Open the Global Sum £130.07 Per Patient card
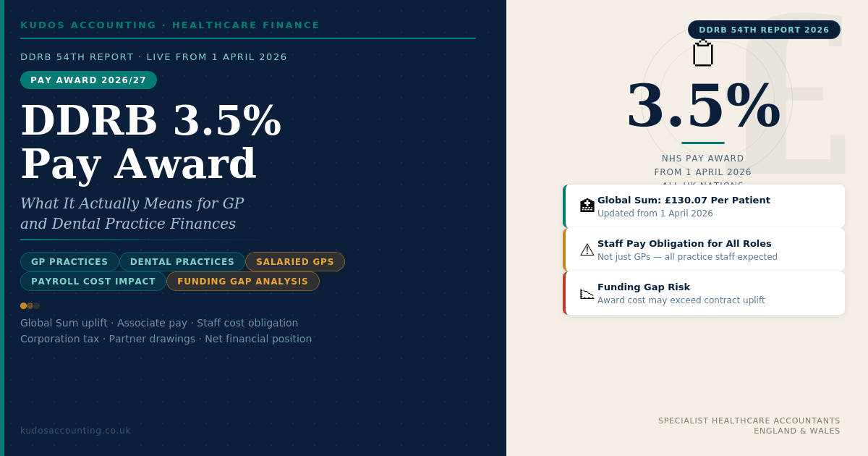The image size is (868, 456). tap(704, 206)
